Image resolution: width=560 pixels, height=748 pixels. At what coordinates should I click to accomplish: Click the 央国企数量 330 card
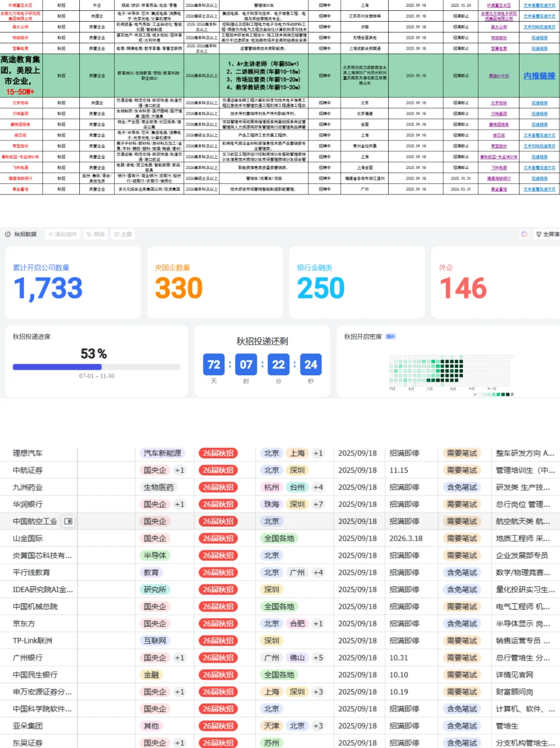(x=215, y=283)
